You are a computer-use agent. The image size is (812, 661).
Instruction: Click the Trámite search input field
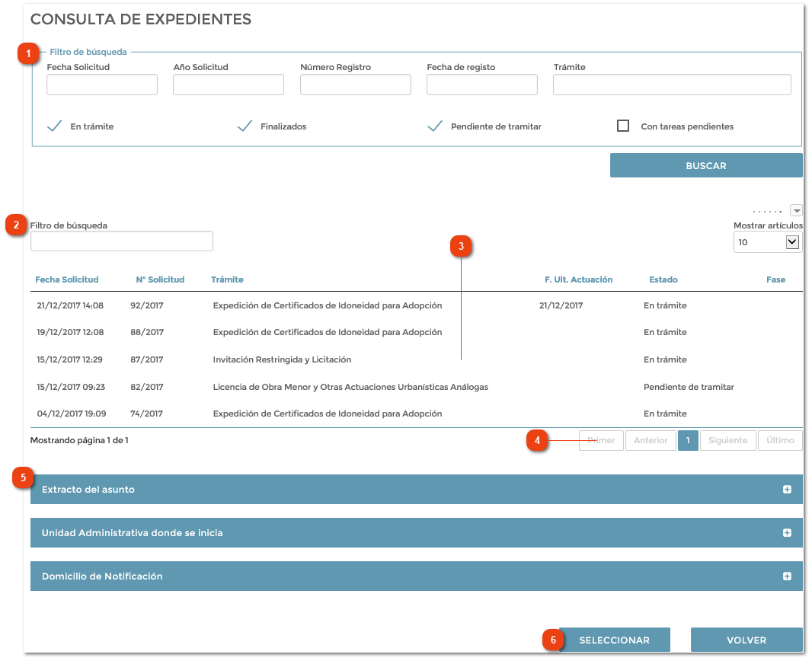coord(671,85)
